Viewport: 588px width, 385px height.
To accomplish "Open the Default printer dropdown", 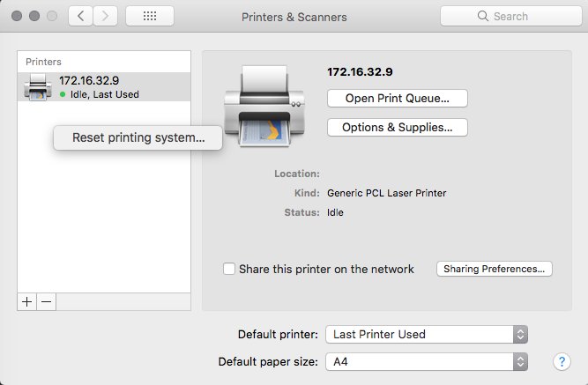I will click(x=427, y=335).
